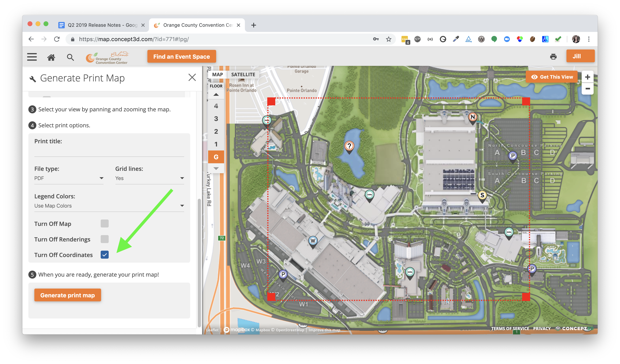The image size is (620, 364).
Task: Uncheck the Turn Off Coordinates checkbox
Action: (x=104, y=255)
